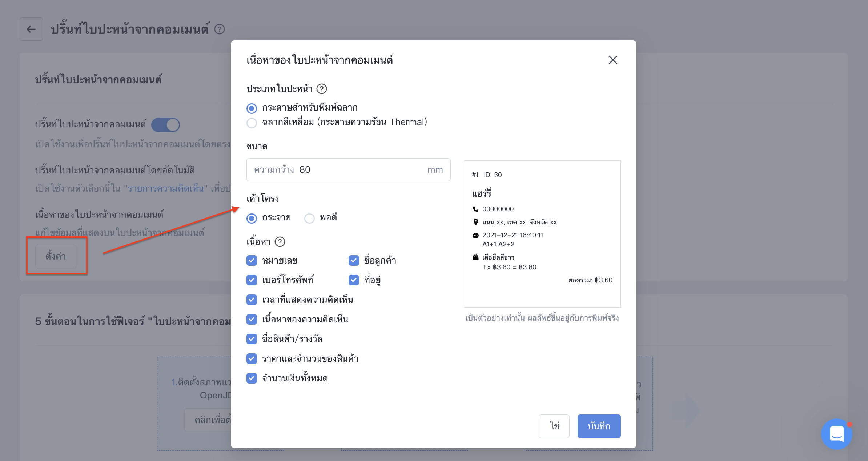
Task: Uncheck the หมายเลข checkbox
Action: click(x=252, y=260)
